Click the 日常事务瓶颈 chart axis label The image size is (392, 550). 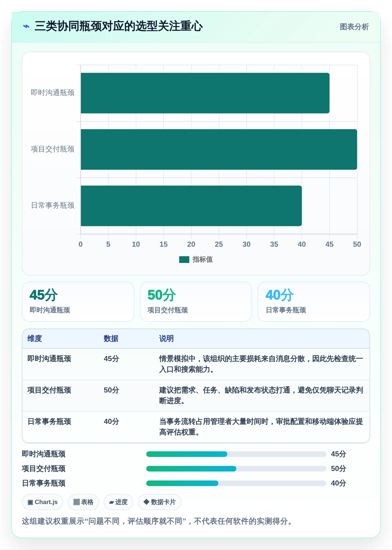pyautogui.click(x=53, y=205)
